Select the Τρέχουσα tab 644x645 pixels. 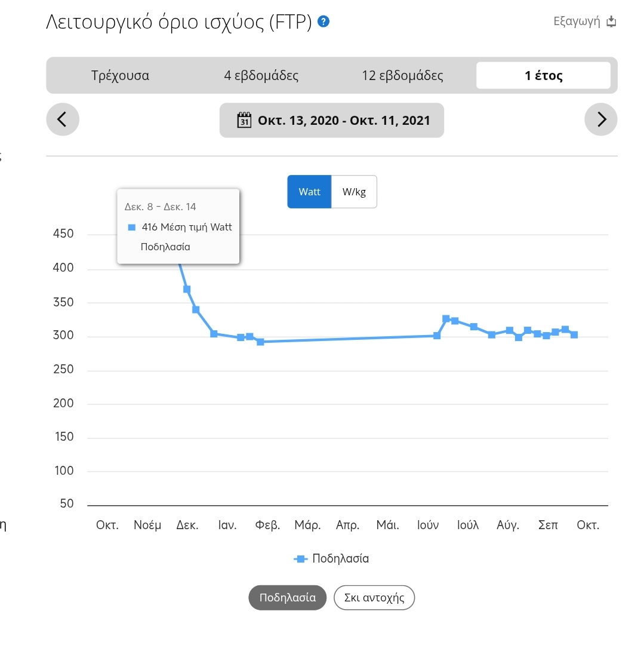pyautogui.click(x=120, y=76)
